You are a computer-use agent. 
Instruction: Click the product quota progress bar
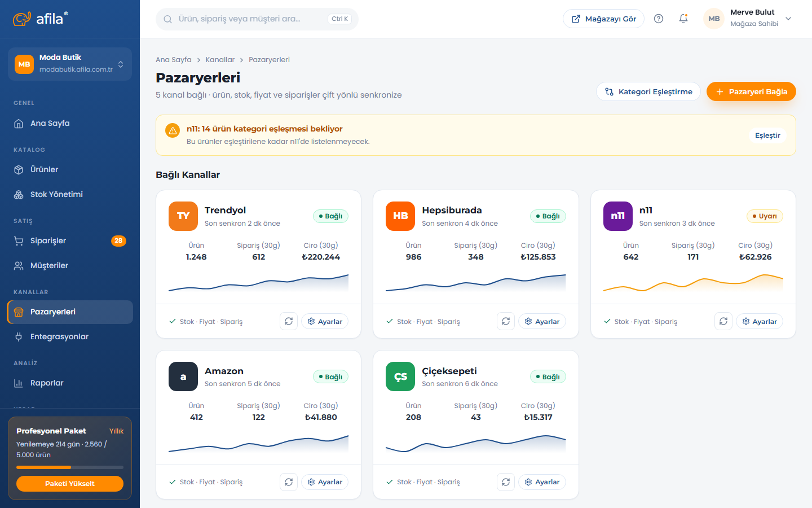[x=70, y=467]
